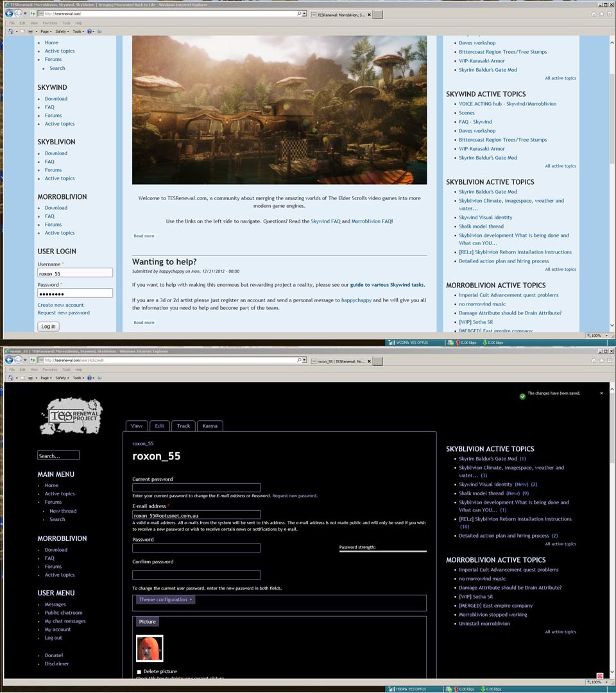
Task: Click the address bar search magnifier in top window
Action: tap(299, 13)
